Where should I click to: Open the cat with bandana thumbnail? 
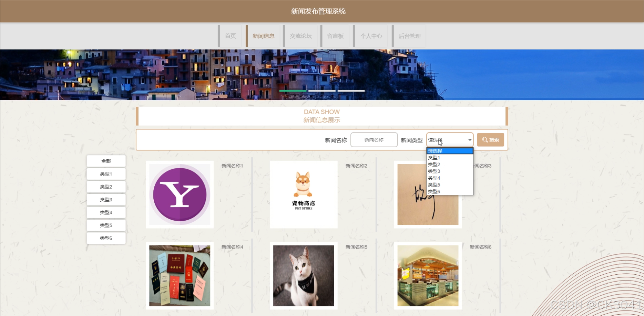pos(304,276)
